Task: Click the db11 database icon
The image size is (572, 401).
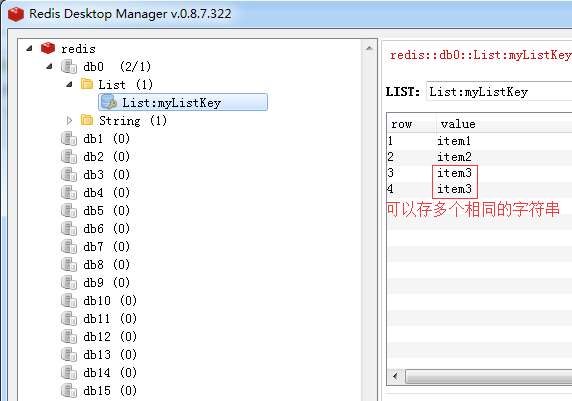Action: pyautogui.click(x=69, y=319)
